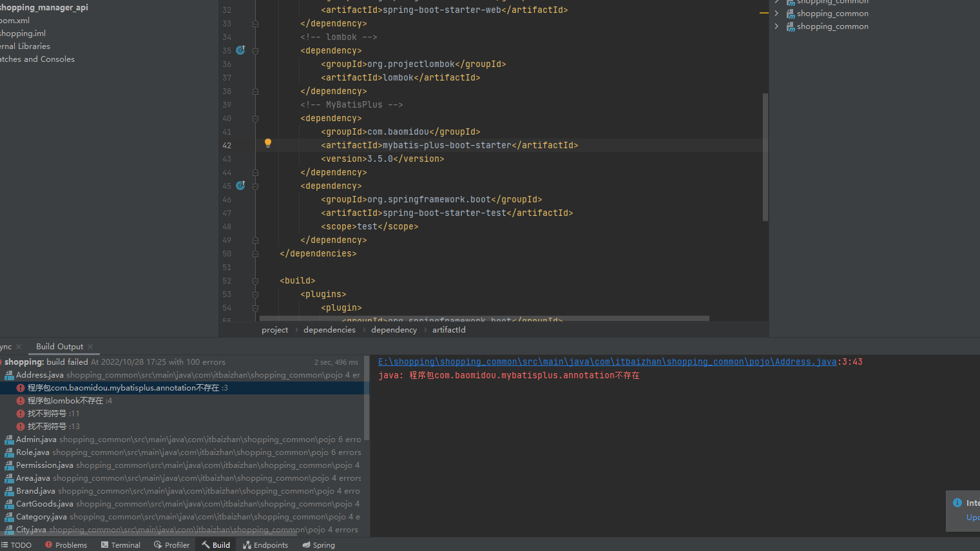Expand the middle shopping_common Maven node

[776, 14]
